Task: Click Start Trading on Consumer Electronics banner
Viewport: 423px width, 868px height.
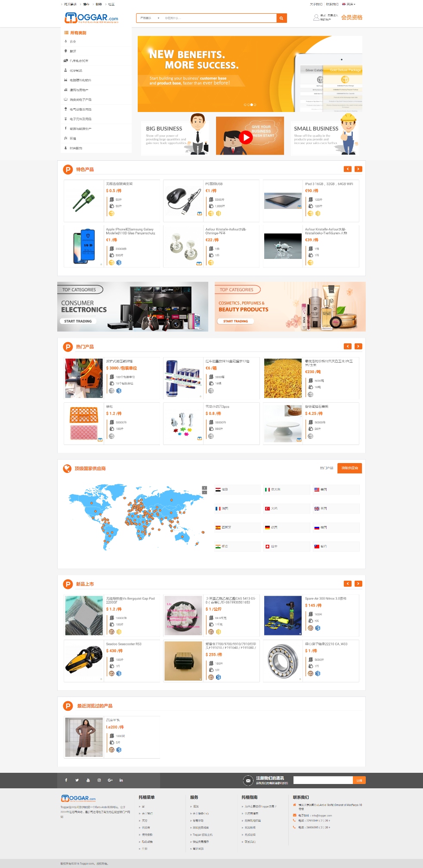Action: pos(78,321)
